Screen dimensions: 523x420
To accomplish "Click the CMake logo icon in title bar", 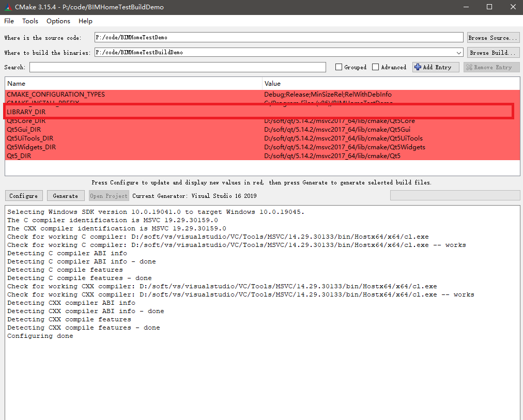I will click(x=7, y=7).
